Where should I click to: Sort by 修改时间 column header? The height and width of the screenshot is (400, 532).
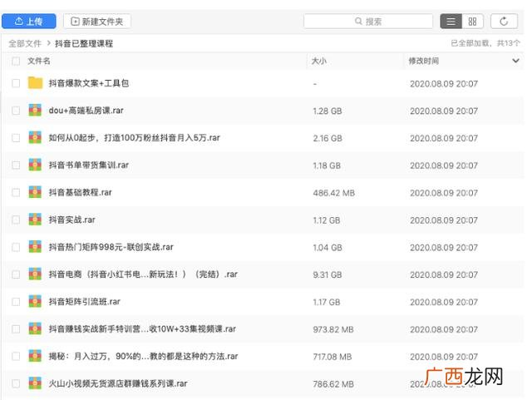pos(423,61)
